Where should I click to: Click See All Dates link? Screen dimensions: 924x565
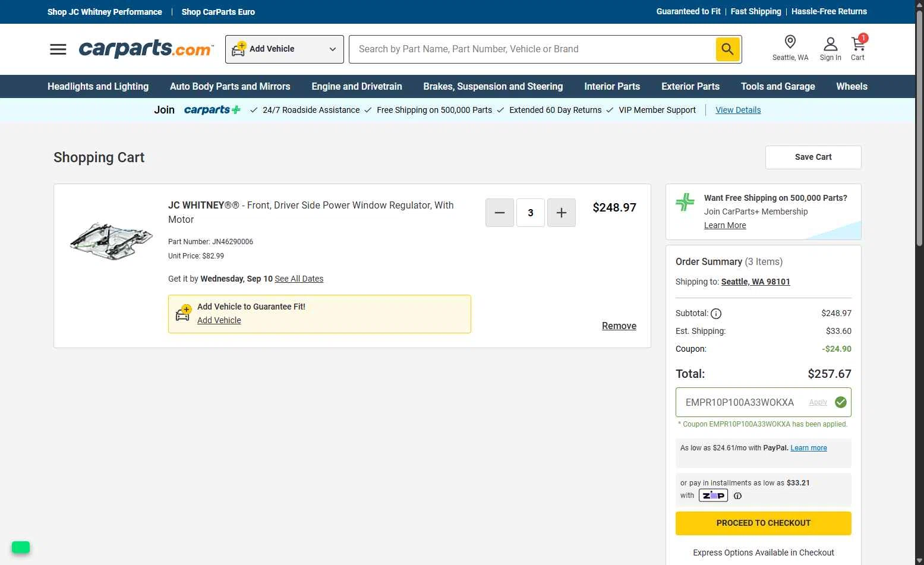point(299,279)
